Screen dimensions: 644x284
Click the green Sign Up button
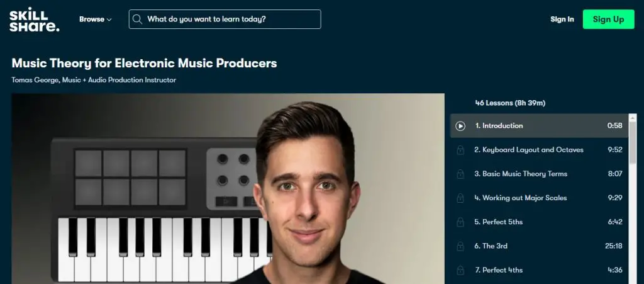[x=608, y=20]
